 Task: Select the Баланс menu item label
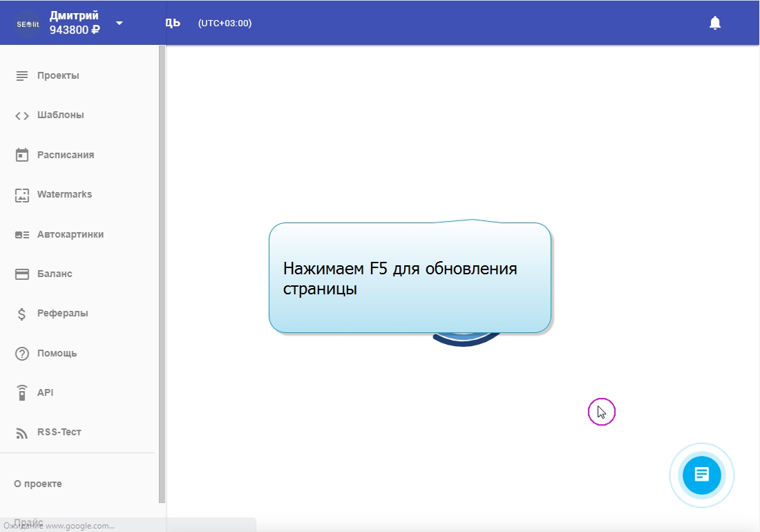click(55, 274)
